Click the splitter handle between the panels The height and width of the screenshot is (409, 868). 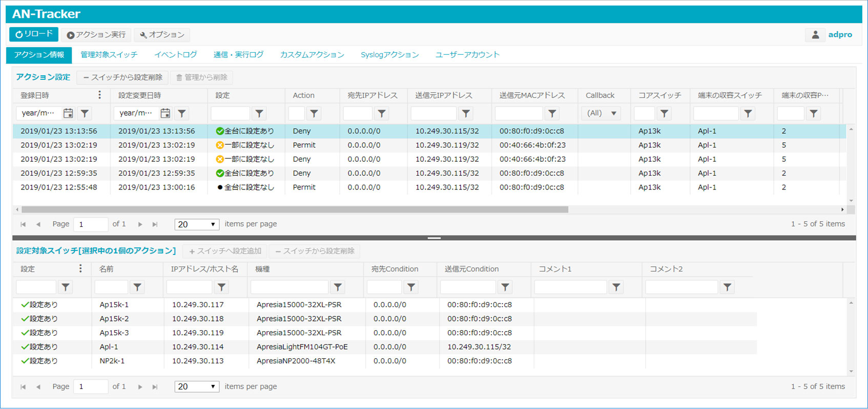tap(434, 238)
